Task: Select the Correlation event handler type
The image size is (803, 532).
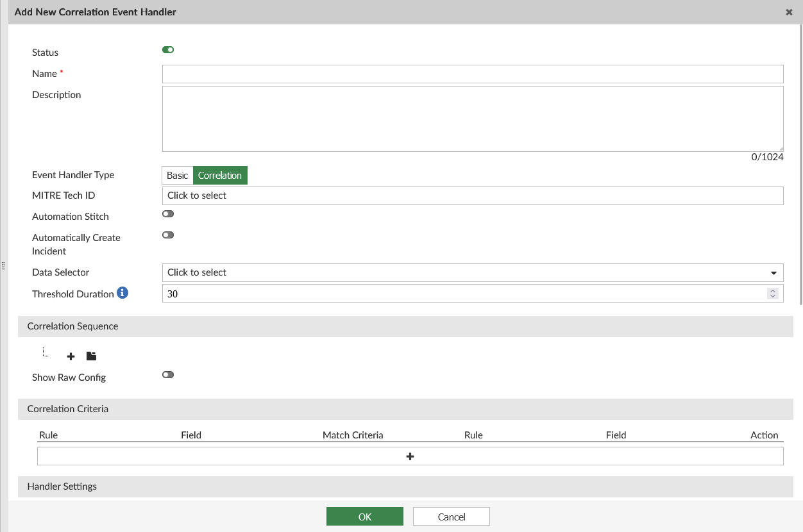Action: click(x=220, y=175)
